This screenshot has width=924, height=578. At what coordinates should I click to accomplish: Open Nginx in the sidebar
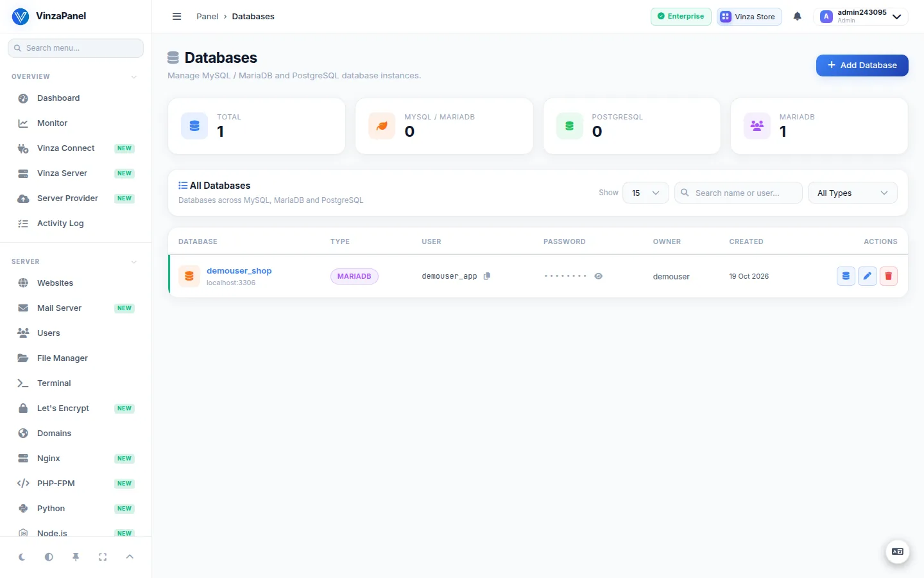[x=76, y=459]
